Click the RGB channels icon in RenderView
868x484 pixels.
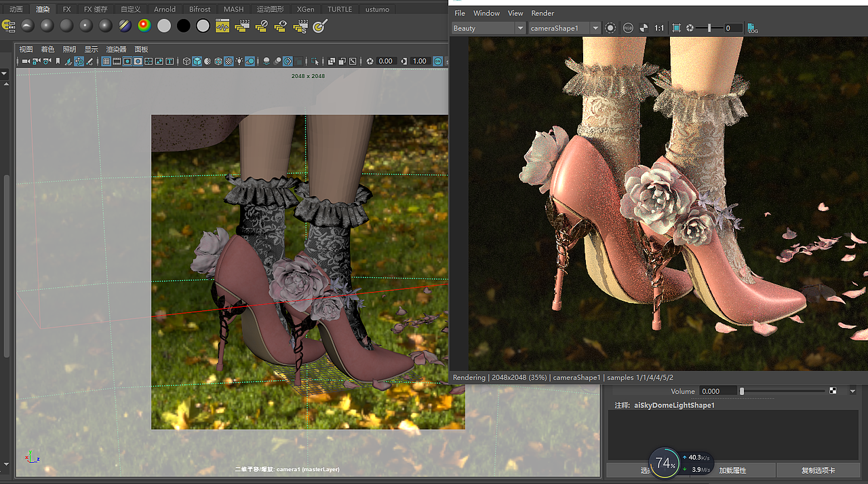tap(628, 28)
